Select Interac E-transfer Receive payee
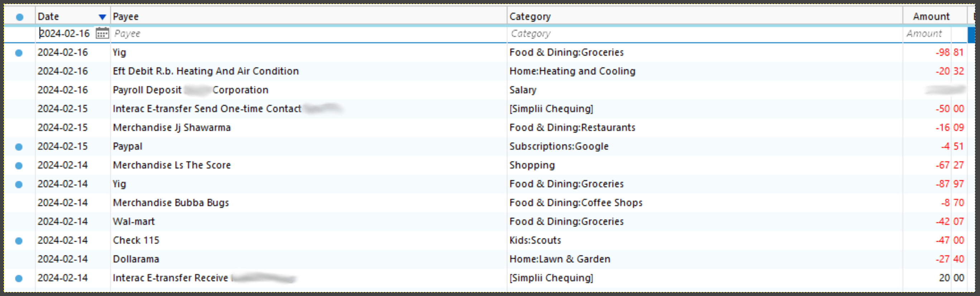Viewport: 980px width, 296px height. [x=170, y=278]
